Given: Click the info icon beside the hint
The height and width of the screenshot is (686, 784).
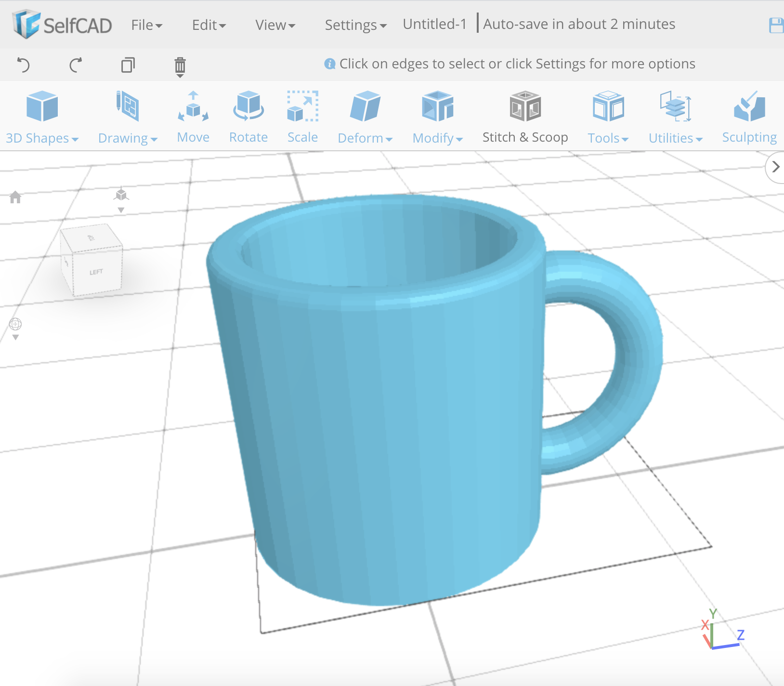Looking at the screenshot, I should (x=330, y=64).
